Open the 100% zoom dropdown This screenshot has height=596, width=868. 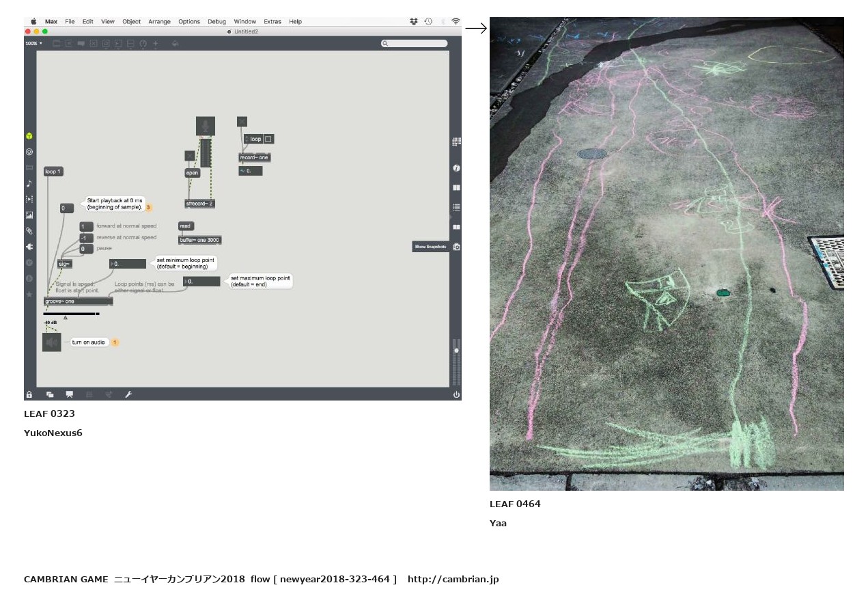(x=33, y=44)
